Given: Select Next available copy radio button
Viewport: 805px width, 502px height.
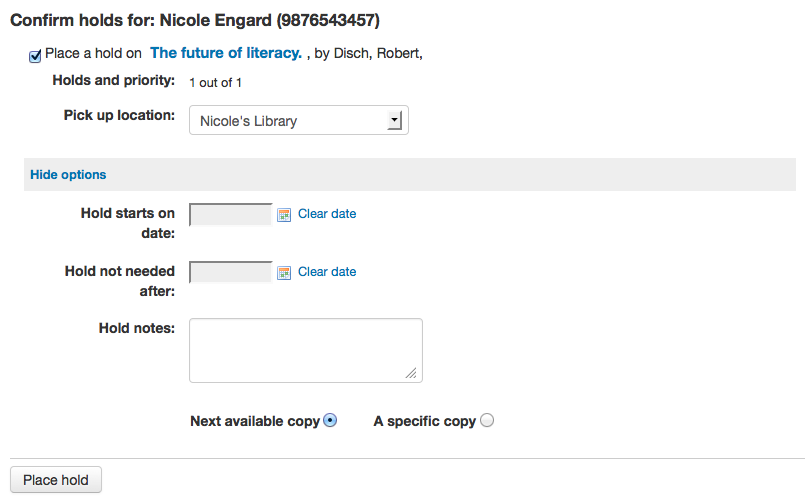Looking at the screenshot, I should point(330,420).
